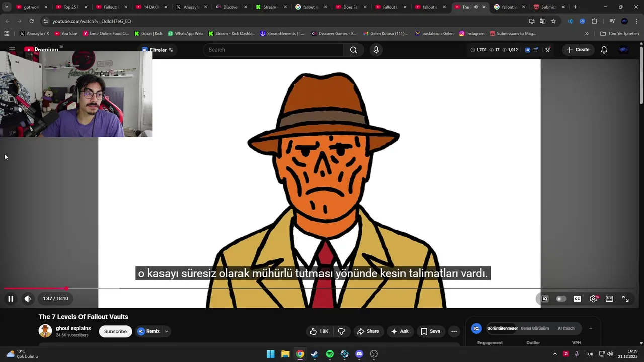Mute the video volume speaker icon
The image size is (644, 362).
point(28,299)
